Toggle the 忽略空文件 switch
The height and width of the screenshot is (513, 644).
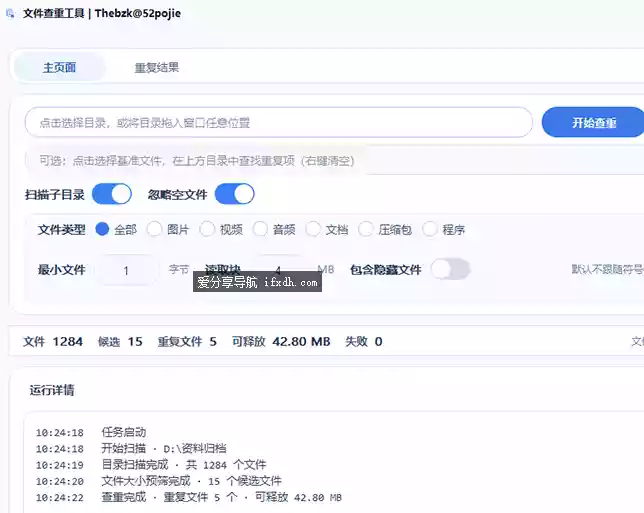point(235,194)
